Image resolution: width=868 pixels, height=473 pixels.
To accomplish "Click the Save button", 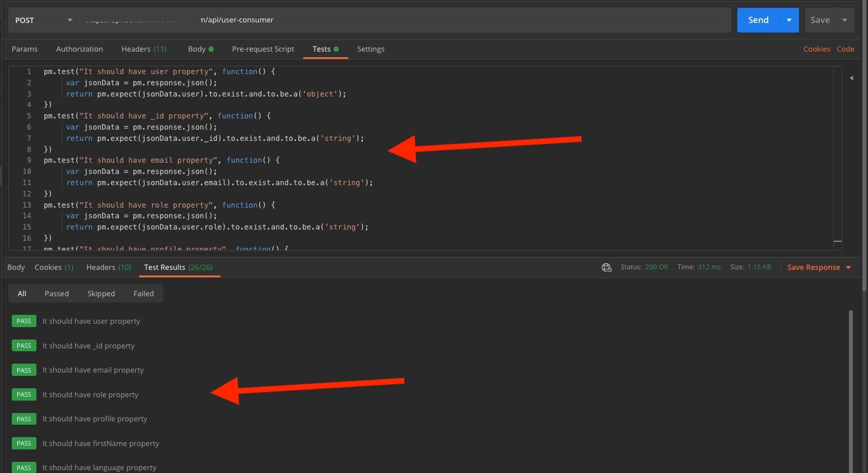I will click(820, 20).
